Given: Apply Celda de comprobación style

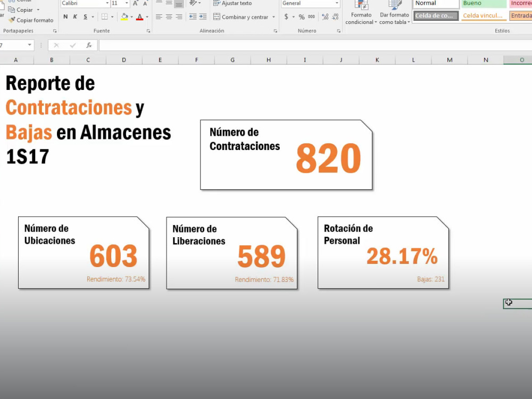Looking at the screenshot, I should coord(436,15).
